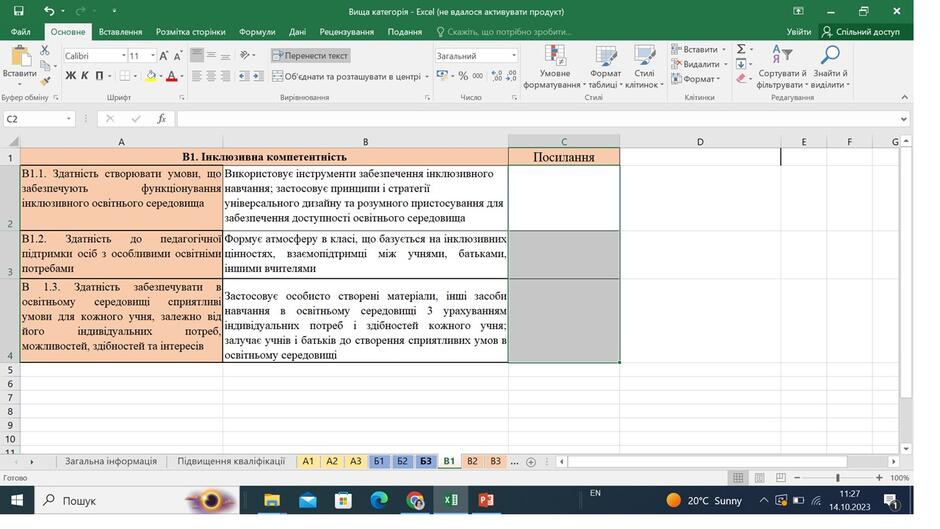Click Сортувати й фільтрувати button
Screen dimensions: 940x529
tap(782, 66)
